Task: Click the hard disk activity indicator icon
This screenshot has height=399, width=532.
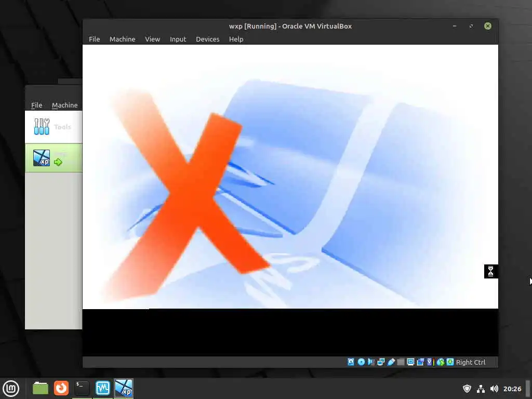Action: [x=351, y=362]
